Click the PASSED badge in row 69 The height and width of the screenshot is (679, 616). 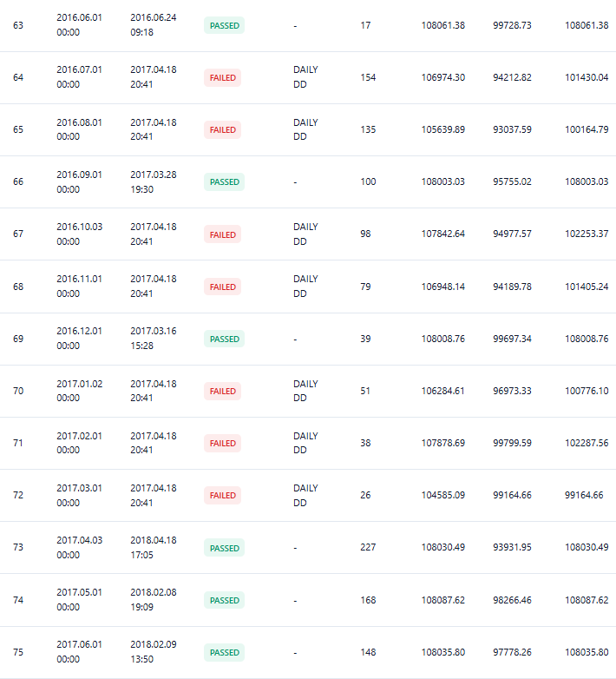[224, 339]
